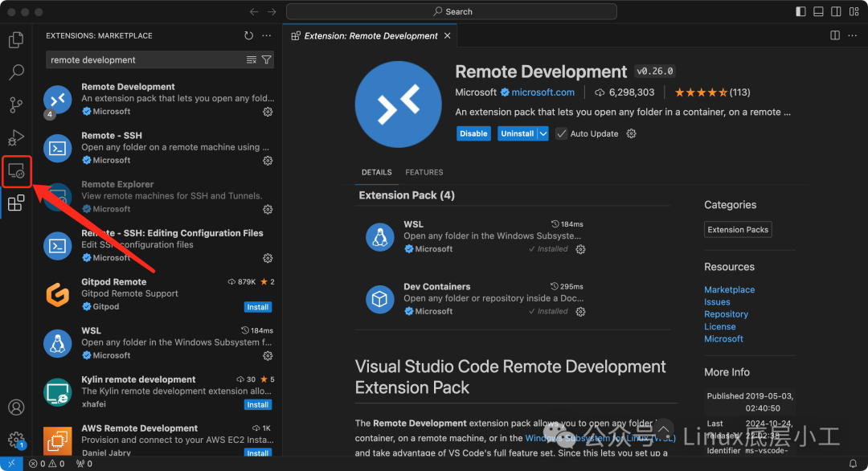Screen dimensions: 868x471
Task: Open editor more actions ellipsis
Action: pyautogui.click(x=853, y=35)
